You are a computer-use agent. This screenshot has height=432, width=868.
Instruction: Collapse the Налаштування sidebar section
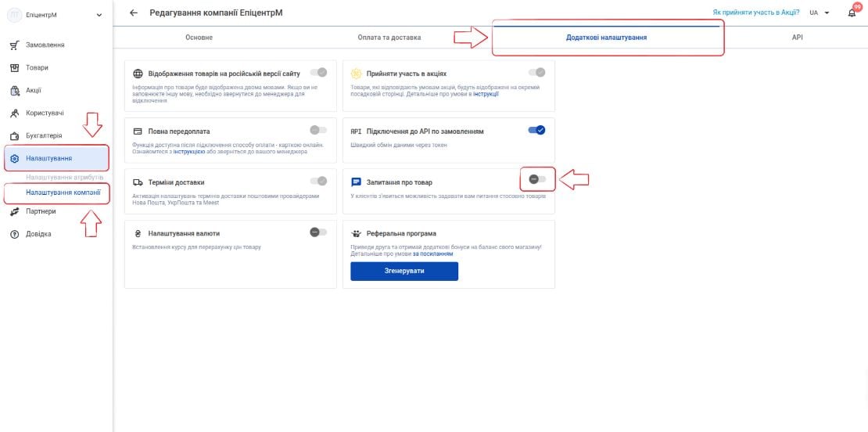(56, 158)
